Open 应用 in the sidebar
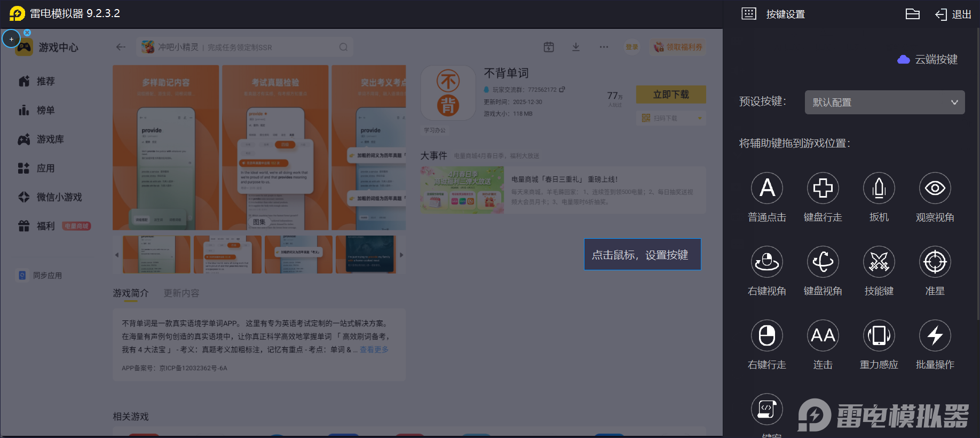This screenshot has height=438, width=980. coord(37,168)
